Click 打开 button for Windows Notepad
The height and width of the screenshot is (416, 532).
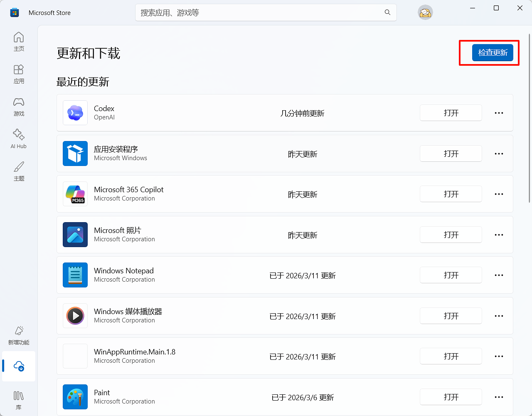pos(451,275)
